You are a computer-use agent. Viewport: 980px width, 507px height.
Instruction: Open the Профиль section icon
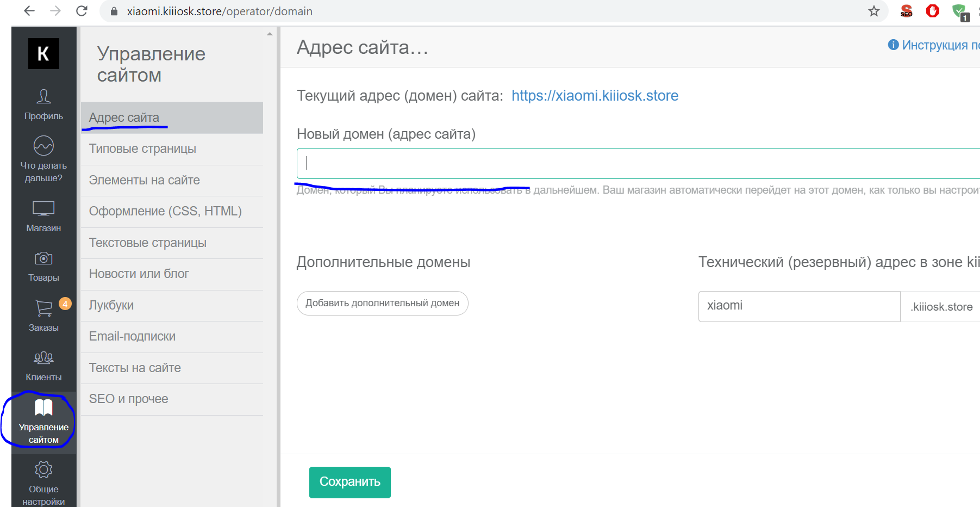pos(43,97)
